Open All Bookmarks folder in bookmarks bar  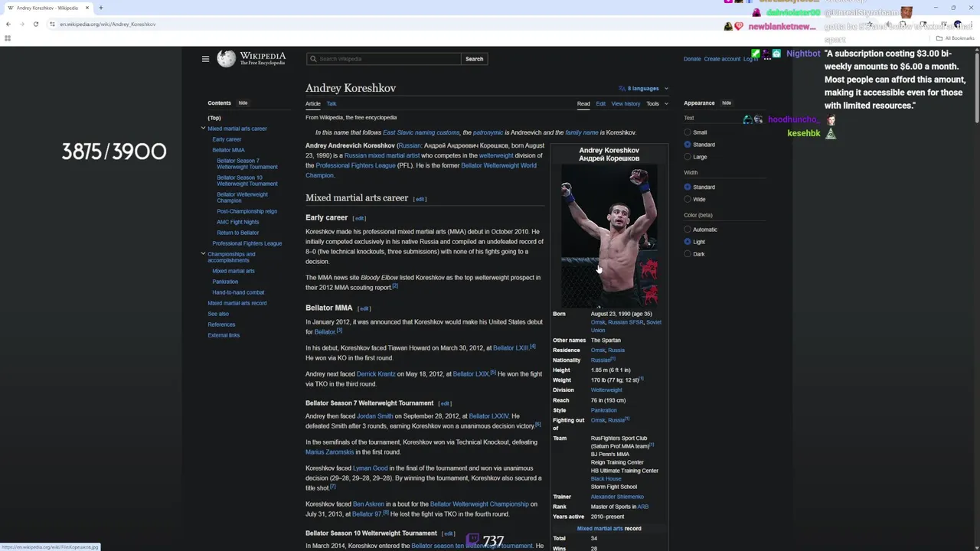point(956,38)
